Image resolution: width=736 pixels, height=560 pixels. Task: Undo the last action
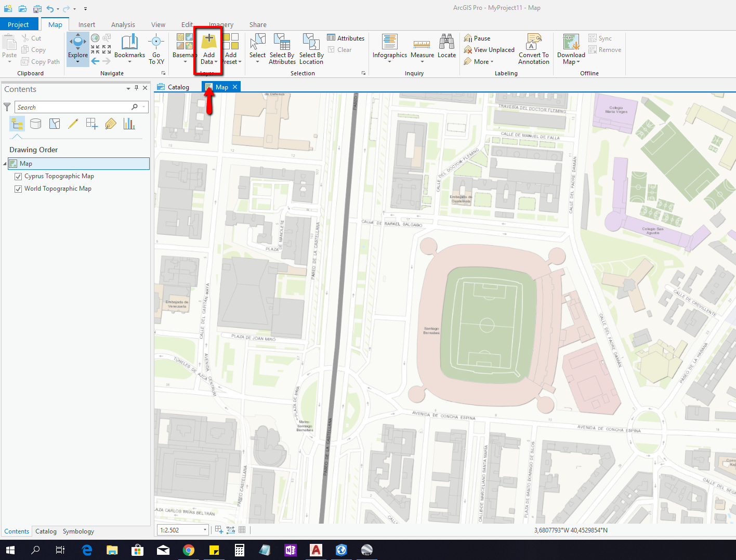pos(50,8)
